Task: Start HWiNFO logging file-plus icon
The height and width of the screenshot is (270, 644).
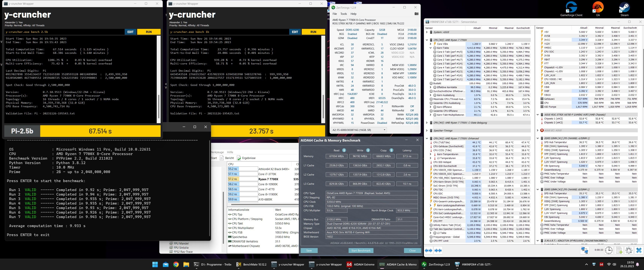Action: coord(619,250)
